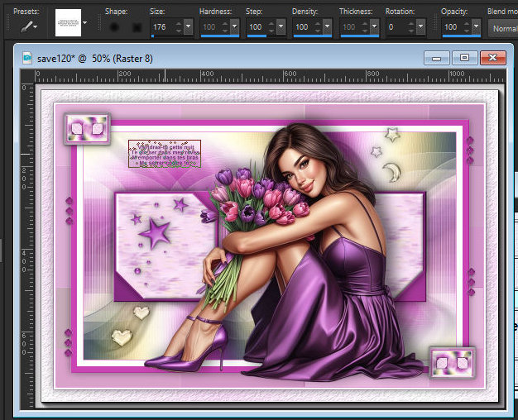Open the Blend mode combo box

pos(501,28)
